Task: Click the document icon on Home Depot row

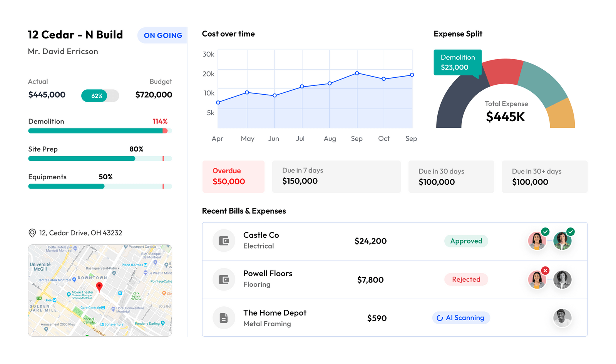Action: point(224,318)
